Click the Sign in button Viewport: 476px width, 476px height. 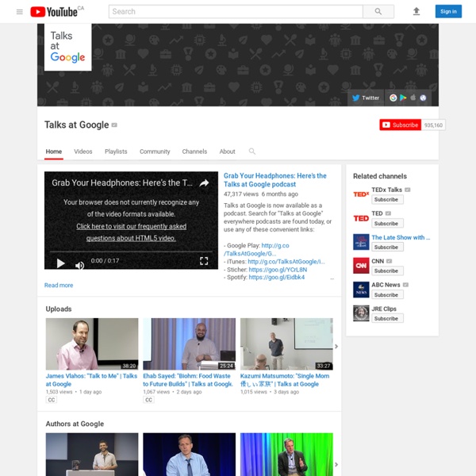(x=448, y=12)
